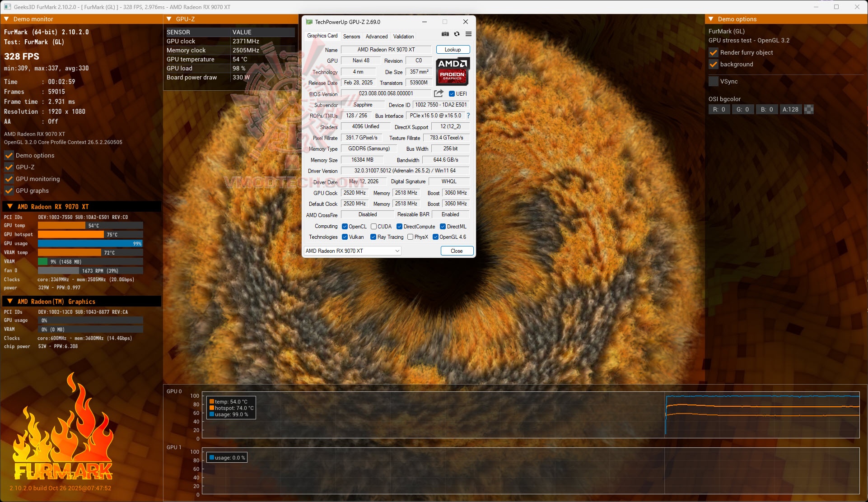Disable Render furry object

714,52
